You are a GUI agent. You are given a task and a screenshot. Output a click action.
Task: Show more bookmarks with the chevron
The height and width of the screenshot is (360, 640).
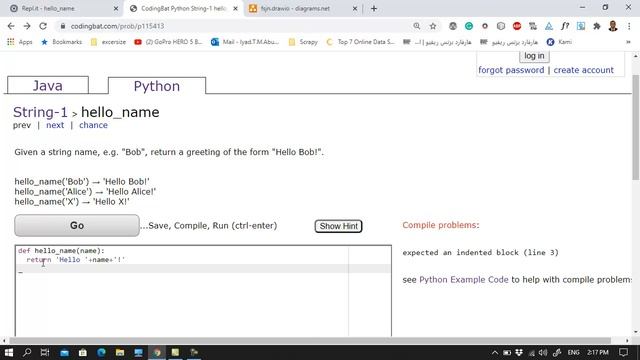(628, 42)
